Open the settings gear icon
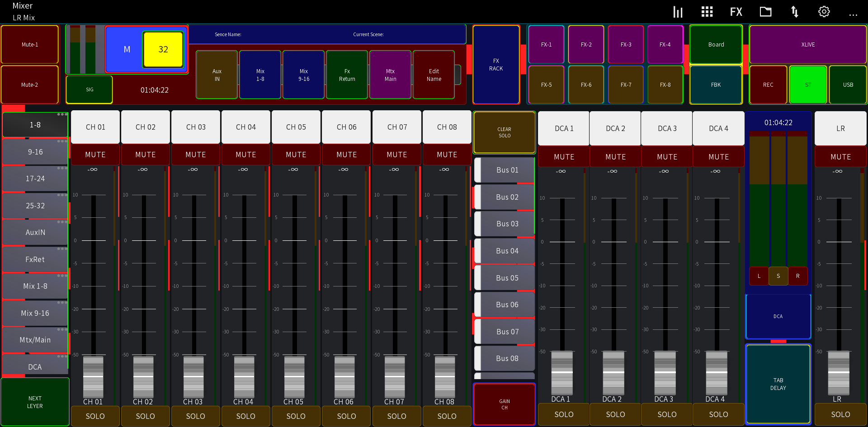This screenshot has height=427, width=868. (x=824, y=11)
